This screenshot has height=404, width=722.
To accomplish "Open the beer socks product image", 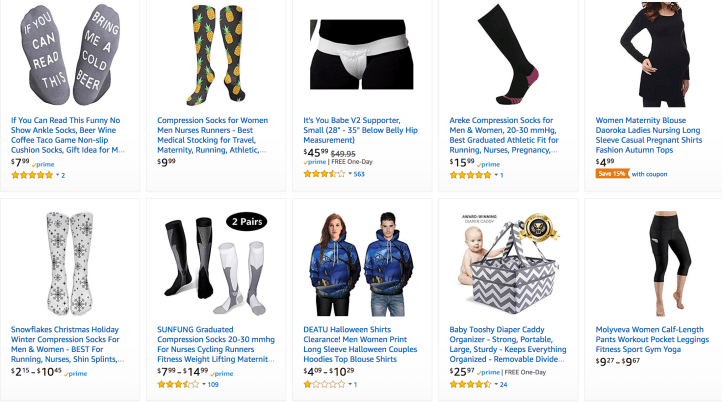I will [70, 54].
